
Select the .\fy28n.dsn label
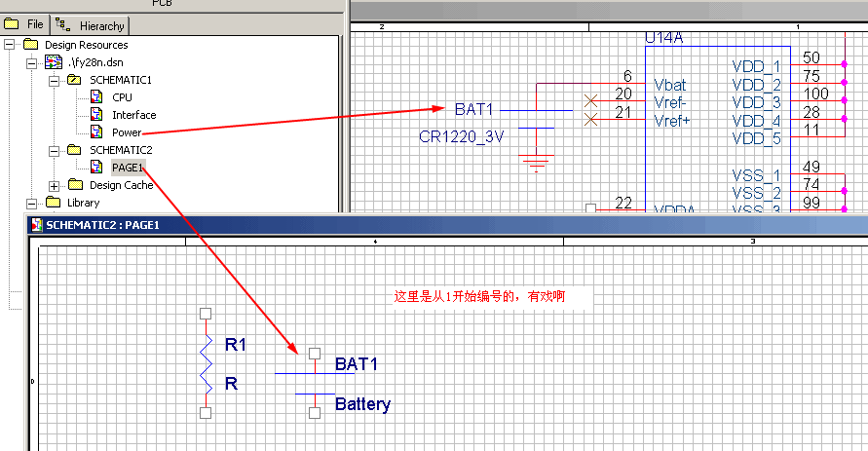[x=95, y=62]
